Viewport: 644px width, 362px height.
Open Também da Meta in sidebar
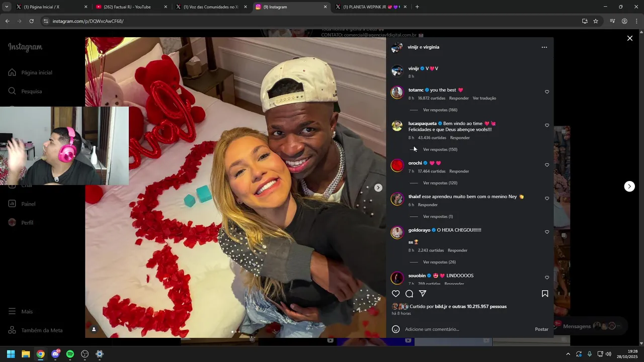click(35, 330)
